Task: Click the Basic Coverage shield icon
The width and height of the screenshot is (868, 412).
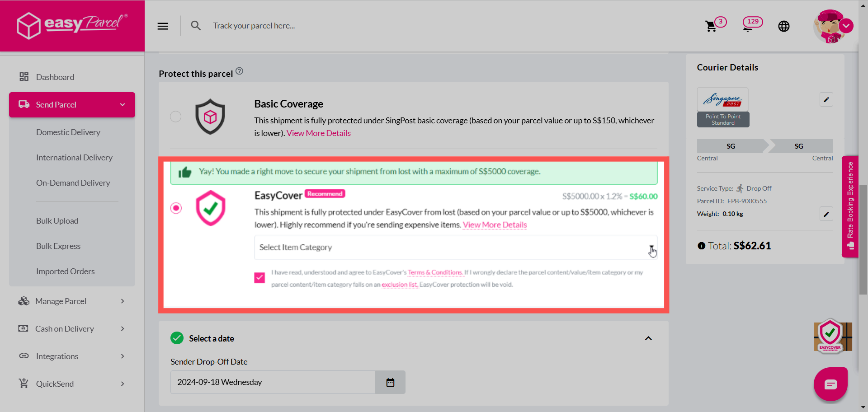Action: [210, 117]
